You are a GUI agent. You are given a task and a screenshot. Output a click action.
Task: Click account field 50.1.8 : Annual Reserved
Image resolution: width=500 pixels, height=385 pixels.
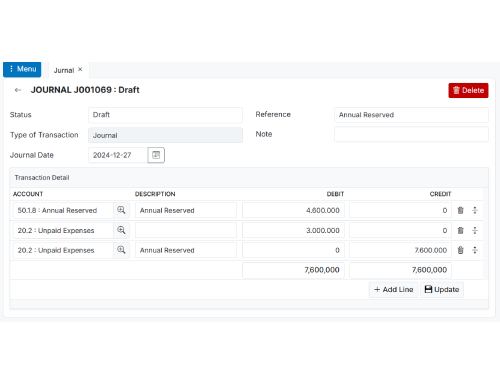(x=63, y=210)
